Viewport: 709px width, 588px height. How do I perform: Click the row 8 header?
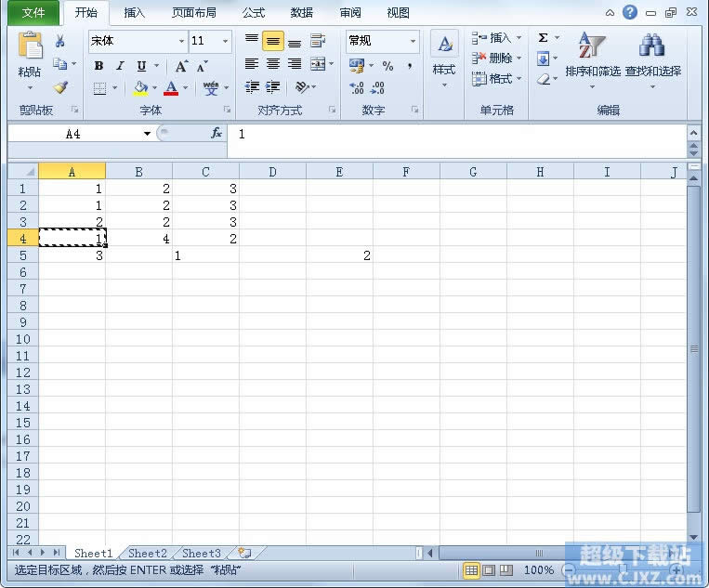click(x=23, y=306)
